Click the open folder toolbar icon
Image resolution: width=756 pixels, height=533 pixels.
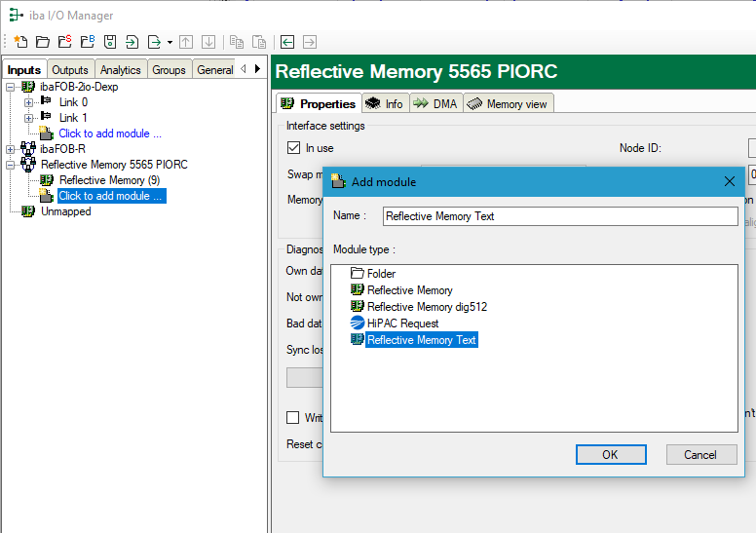(42, 42)
